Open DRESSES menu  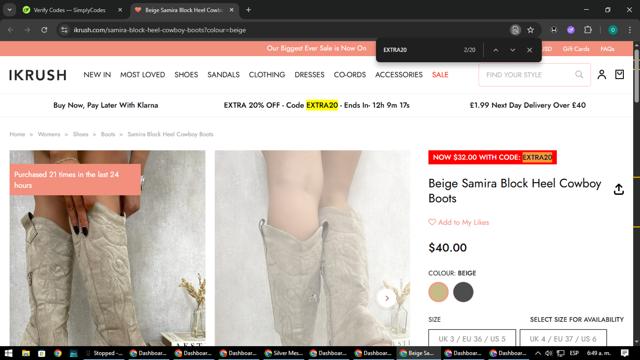[309, 75]
